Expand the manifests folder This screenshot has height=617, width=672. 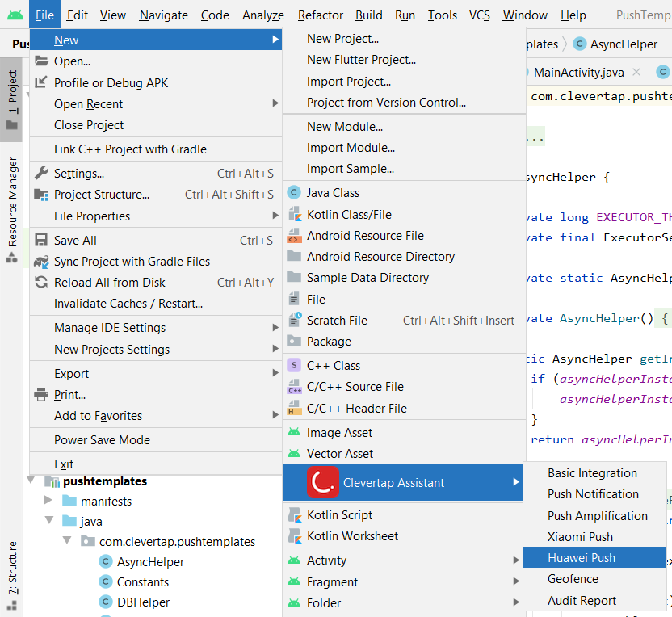coord(48,500)
